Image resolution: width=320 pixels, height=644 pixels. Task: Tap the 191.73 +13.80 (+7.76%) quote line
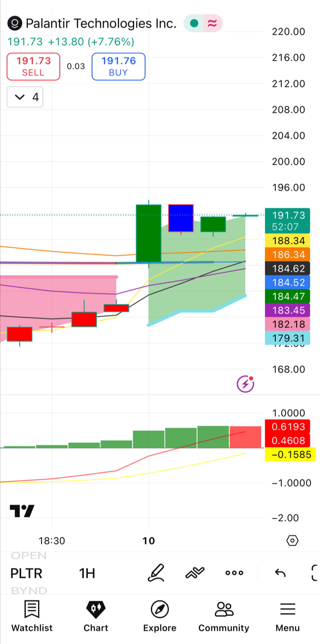click(x=71, y=42)
